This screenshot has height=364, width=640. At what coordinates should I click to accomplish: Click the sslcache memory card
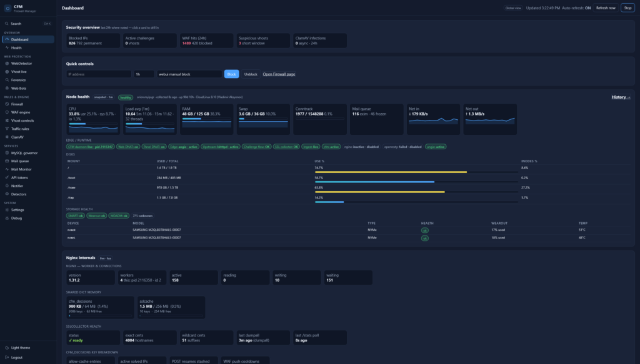point(171,307)
